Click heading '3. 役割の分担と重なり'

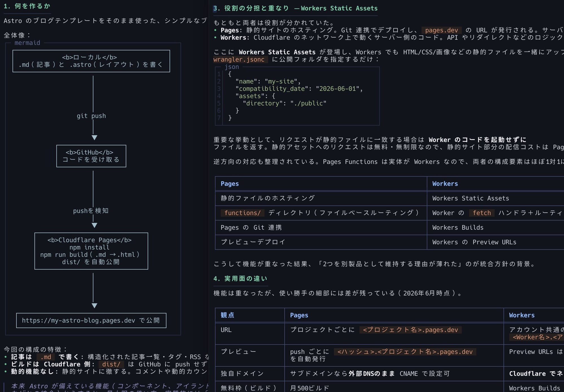[x=251, y=8]
